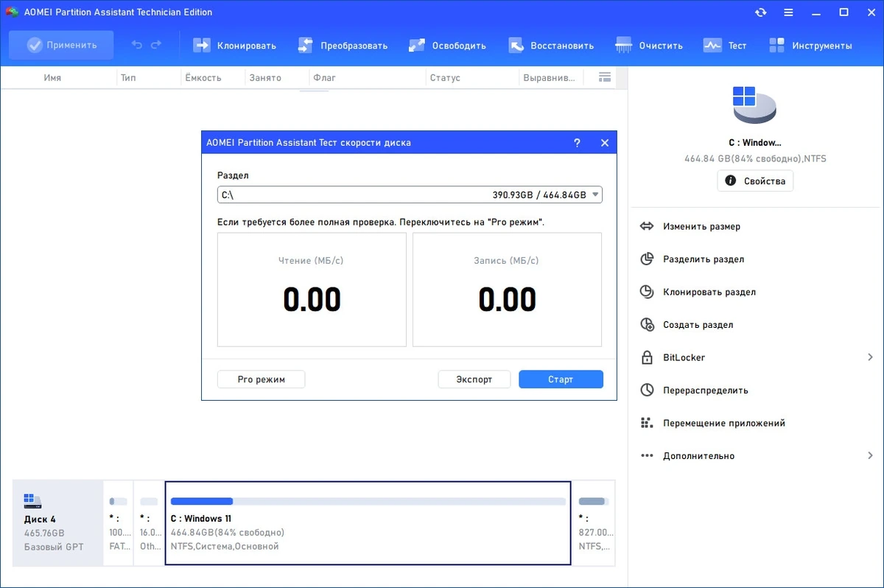This screenshot has height=588, width=884.
Task: Open the Преобразовать convert menu
Action: (343, 45)
